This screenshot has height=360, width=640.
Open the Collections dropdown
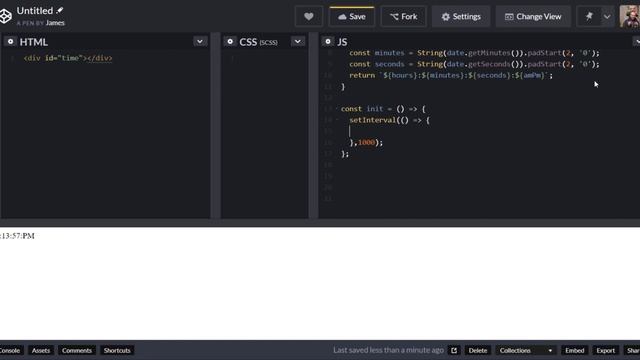(525, 350)
